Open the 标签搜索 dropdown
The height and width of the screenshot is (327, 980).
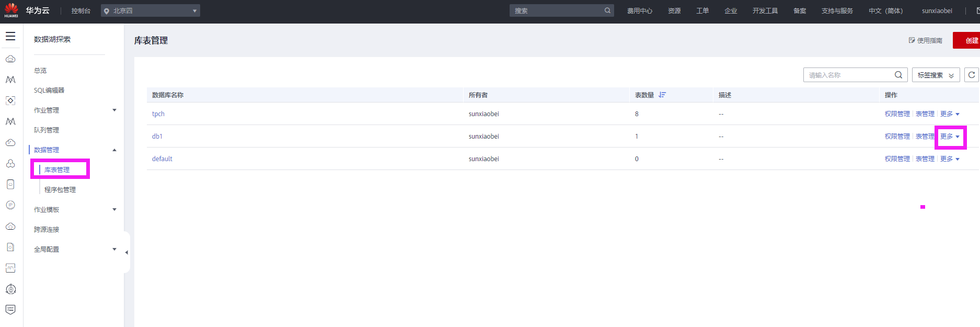click(936, 75)
